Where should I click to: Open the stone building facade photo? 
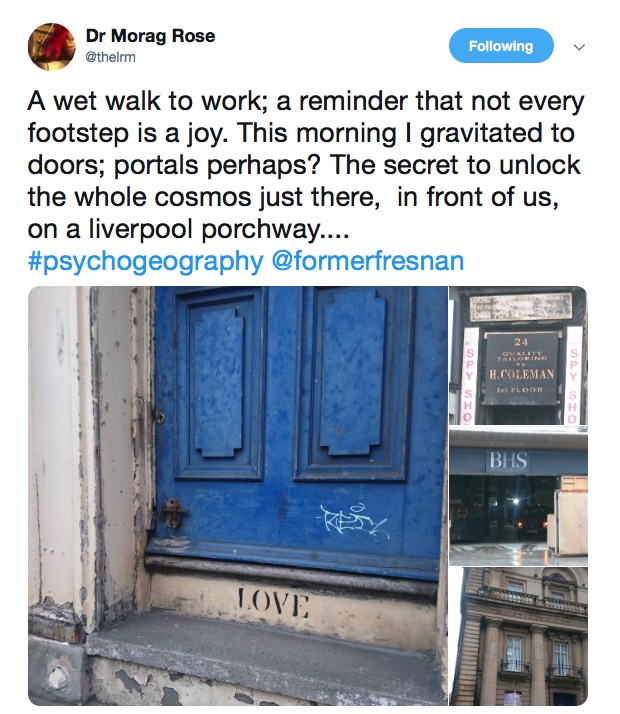coord(518,636)
